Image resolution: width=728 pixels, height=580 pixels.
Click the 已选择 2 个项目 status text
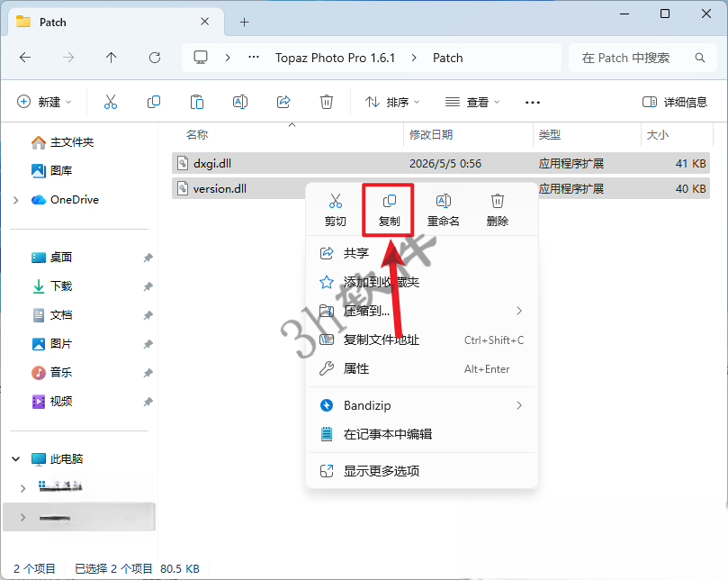[113, 569]
